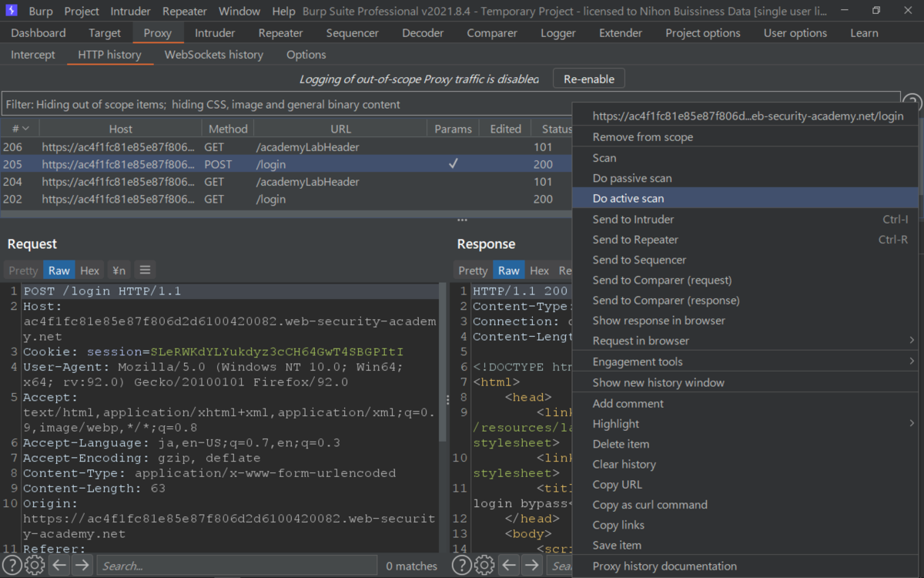This screenshot has width=924, height=578.
Task: Choose Show response in browser
Action: pos(745,321)
